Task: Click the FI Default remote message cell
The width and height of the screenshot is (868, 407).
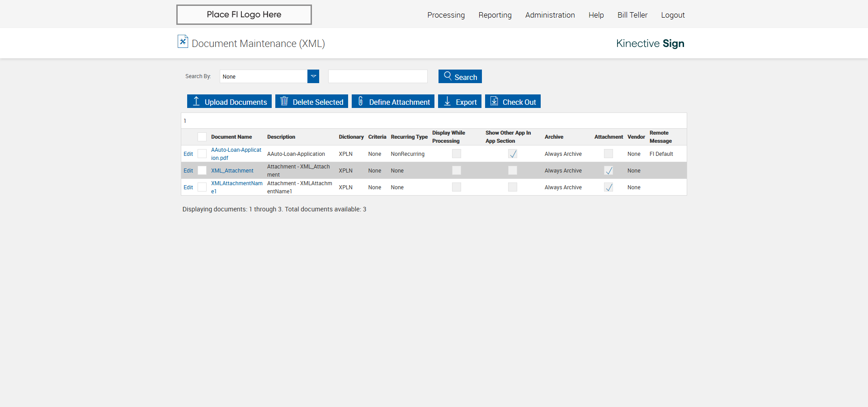Action: coord(661,154)
